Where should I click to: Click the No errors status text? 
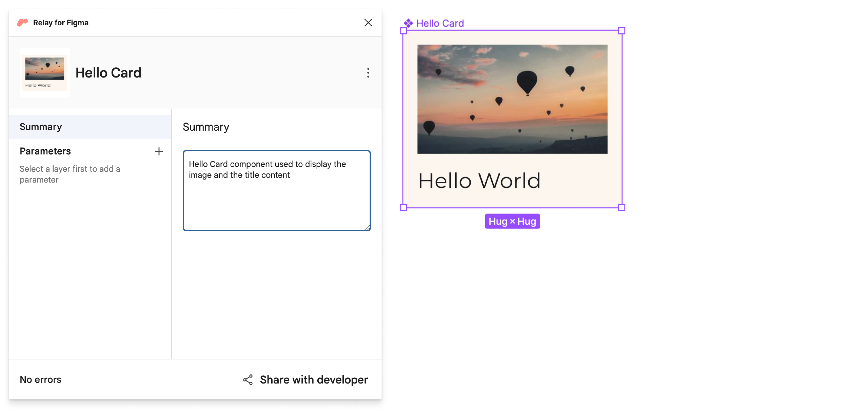coord(40,380)
